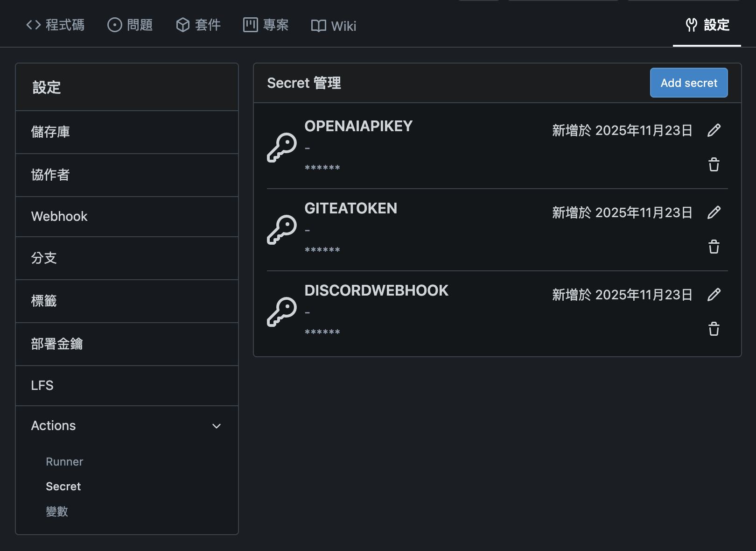Delete the DISCORDWEBHOOK secret with trash icon
This screenshot has height=551, width=756.
tap(714, 329)
